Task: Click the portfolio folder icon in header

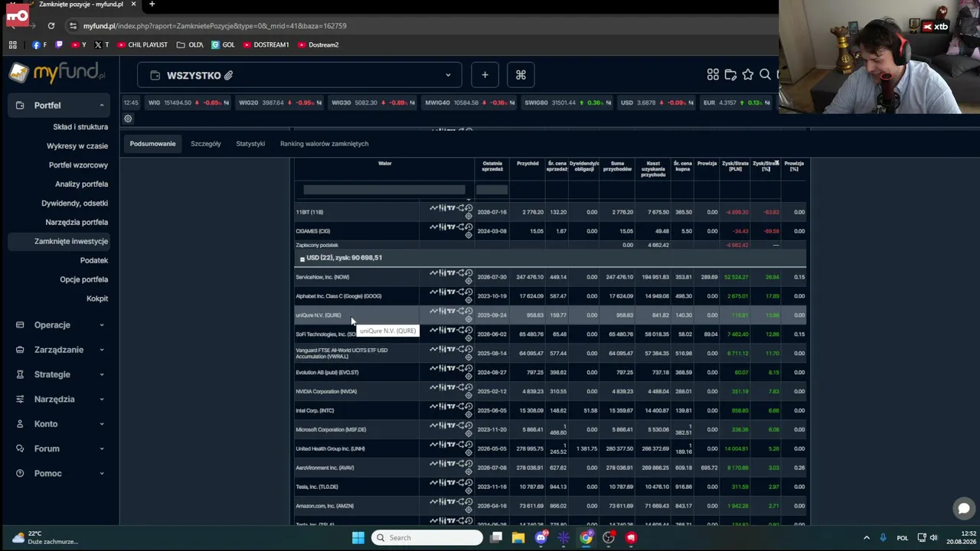Action: click(x=730, y=75)
